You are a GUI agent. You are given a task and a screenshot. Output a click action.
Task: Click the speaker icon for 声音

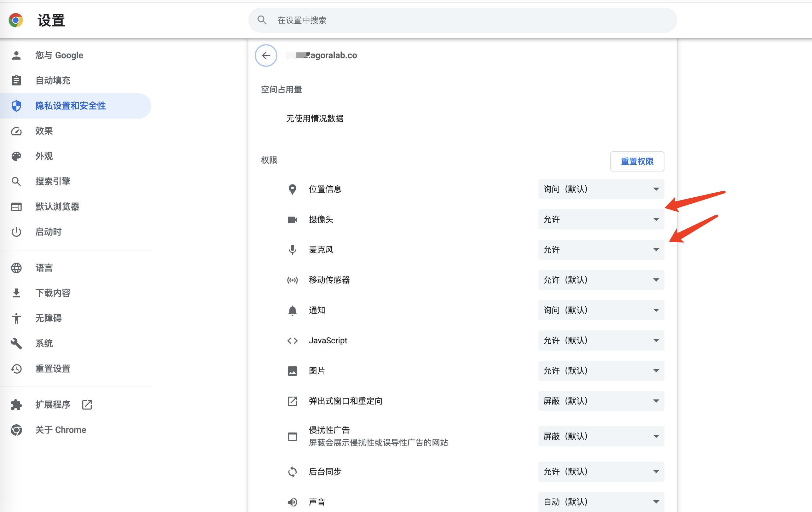click(292, 502)
